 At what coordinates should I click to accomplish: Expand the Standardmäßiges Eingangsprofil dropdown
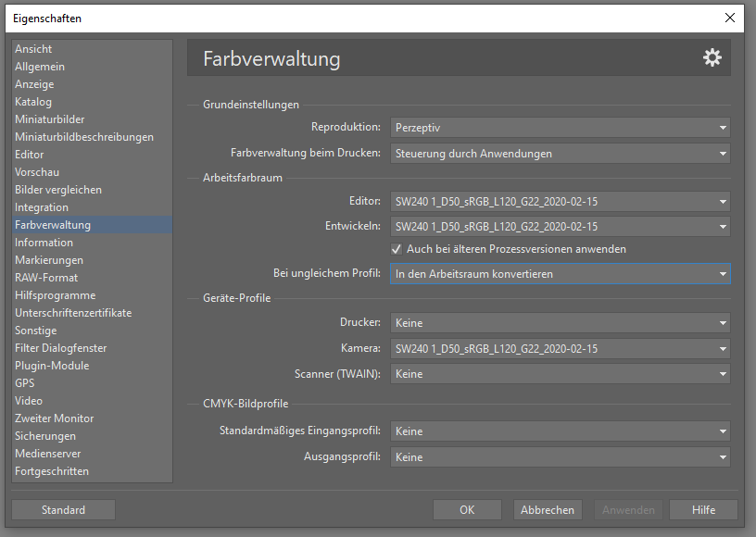click(x=560, y=431)
